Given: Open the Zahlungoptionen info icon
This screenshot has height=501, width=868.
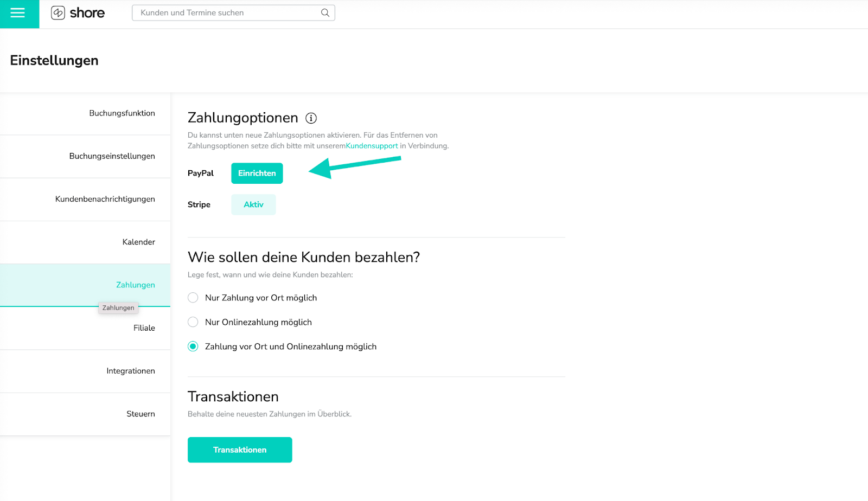Looking at the screenshot, I should [x=311, y=118].
